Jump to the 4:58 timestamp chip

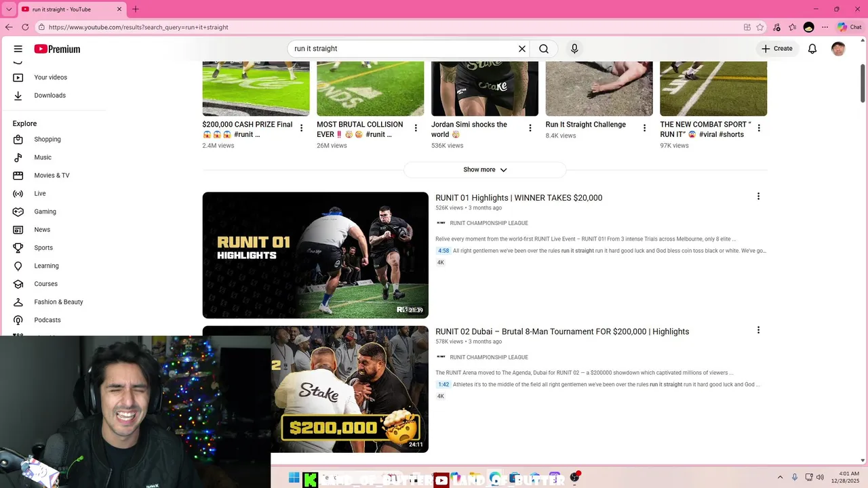[x=443, y=251]
